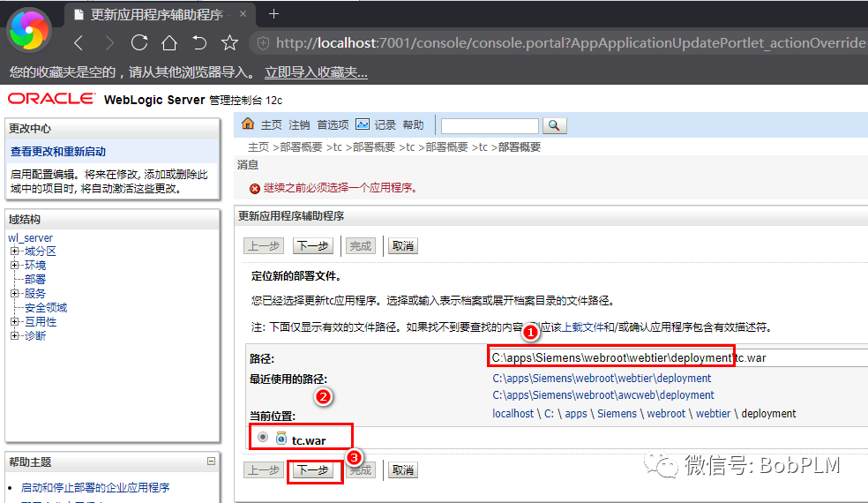The image size is (868, 503).
Task: Click webroot in current location breadcrumb
Action: [666, 413]
